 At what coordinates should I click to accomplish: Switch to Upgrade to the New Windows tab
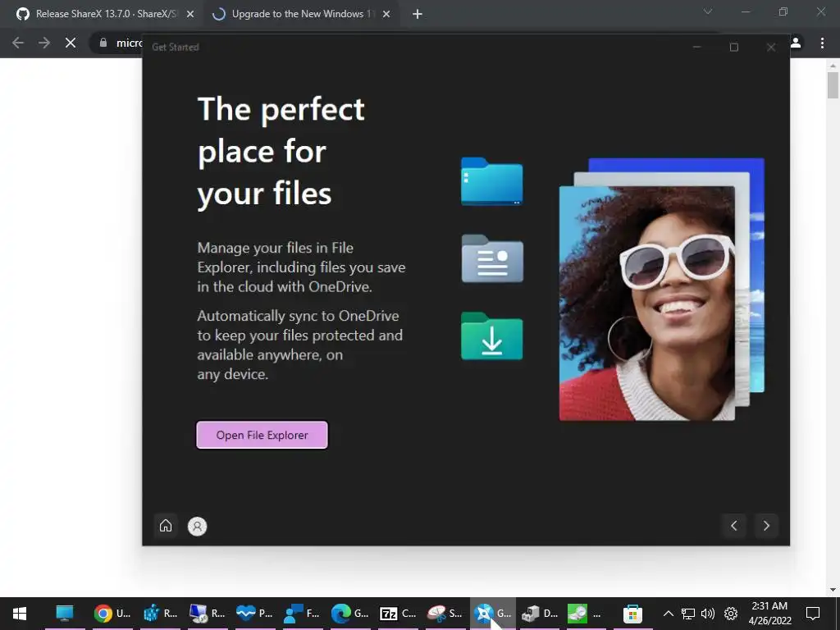click(x=301, y=14)
